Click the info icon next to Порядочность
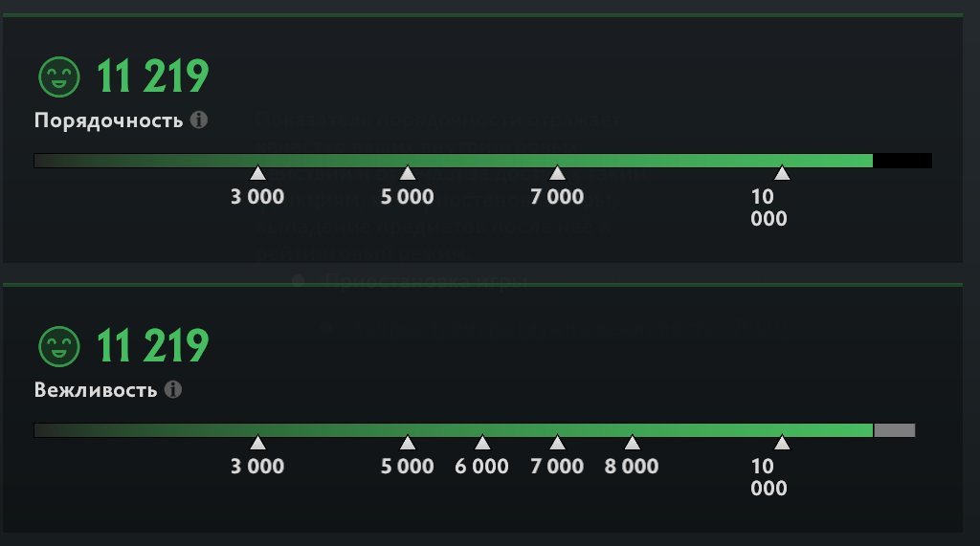This screenshot has height=546, width=980. tap(199, 120)
